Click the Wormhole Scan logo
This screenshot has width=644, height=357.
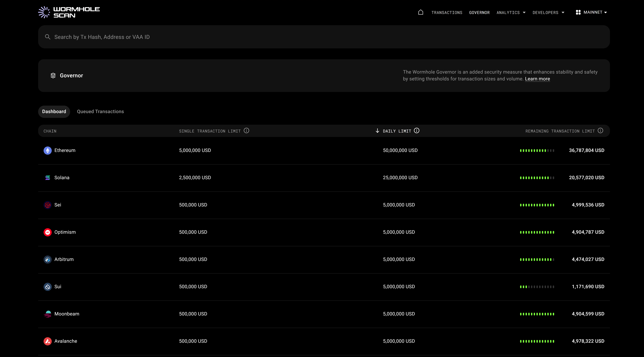pos(69,12)
